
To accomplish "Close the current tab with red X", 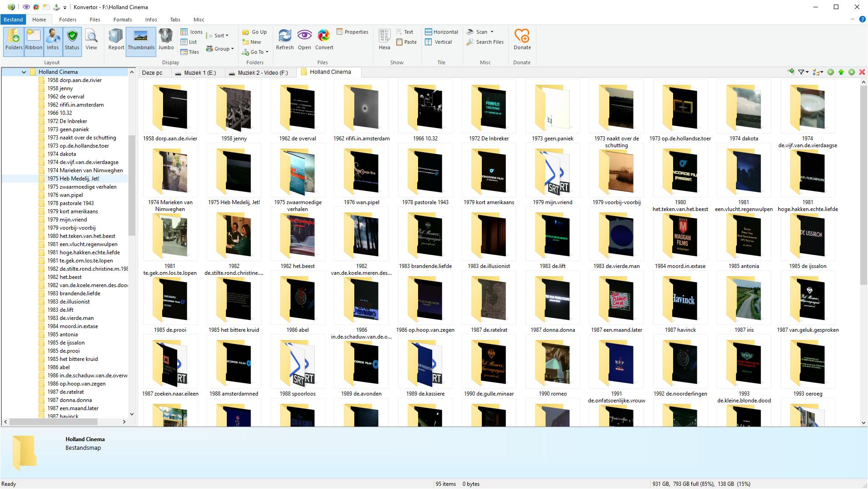I will tap(862, 72).
